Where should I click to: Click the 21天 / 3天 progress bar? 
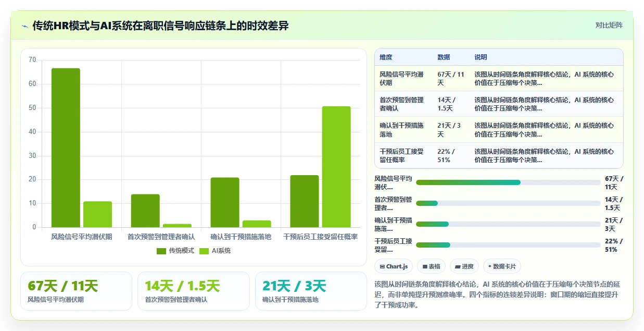(x=508, y=224)
